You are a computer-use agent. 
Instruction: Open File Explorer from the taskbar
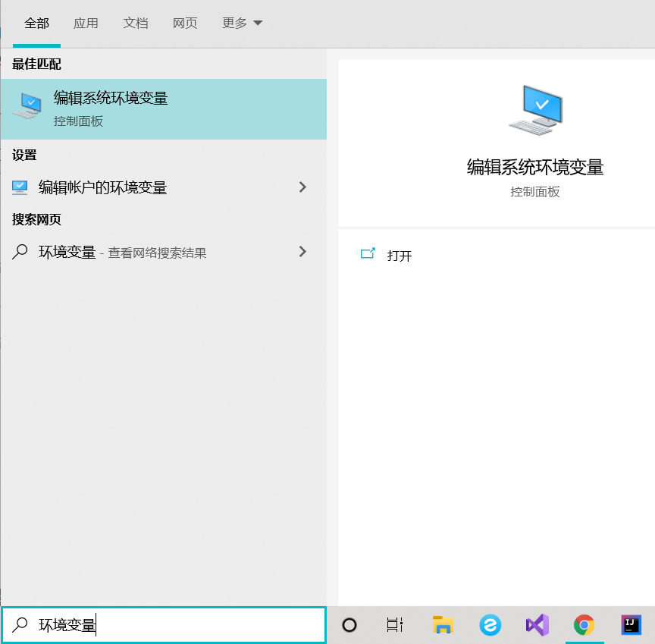click(x=443, y=625)
